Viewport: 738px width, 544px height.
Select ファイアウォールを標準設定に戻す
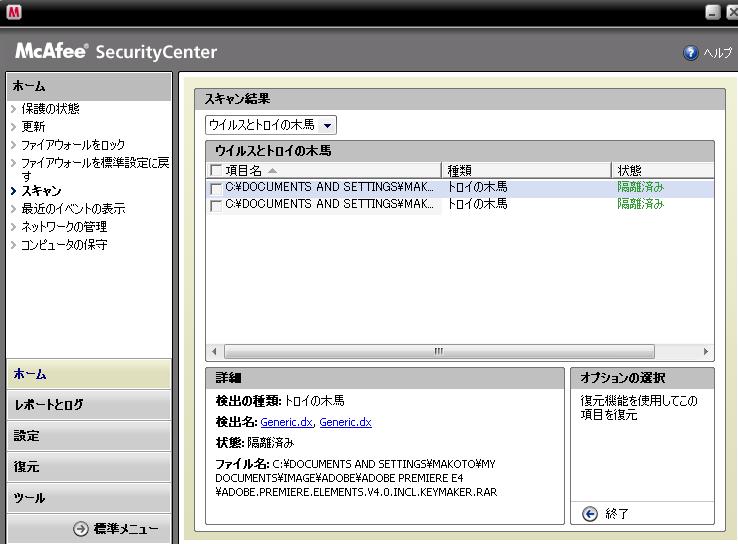95,169
